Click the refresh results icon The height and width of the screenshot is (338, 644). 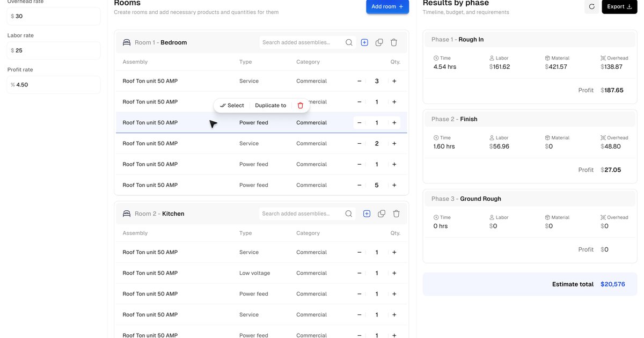[591, 6]
